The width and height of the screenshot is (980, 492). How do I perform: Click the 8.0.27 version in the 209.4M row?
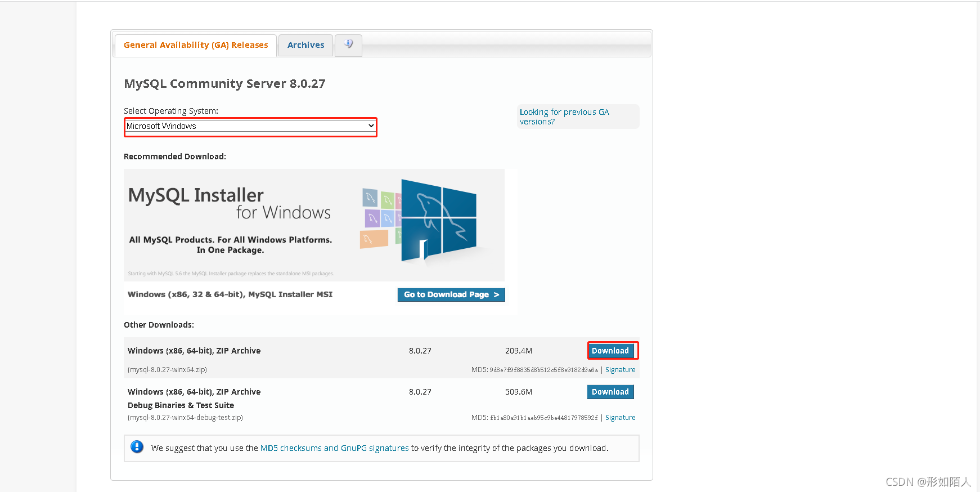pos(420,351)
